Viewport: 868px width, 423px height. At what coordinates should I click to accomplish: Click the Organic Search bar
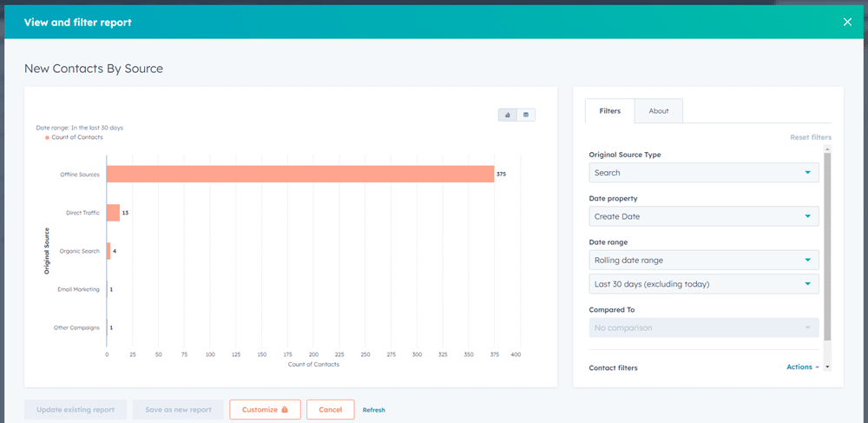point(108,251)
